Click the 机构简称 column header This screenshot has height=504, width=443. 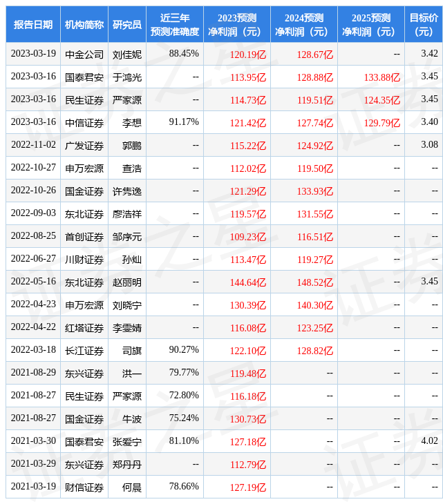pyautogui.click(x=84, y=24)
